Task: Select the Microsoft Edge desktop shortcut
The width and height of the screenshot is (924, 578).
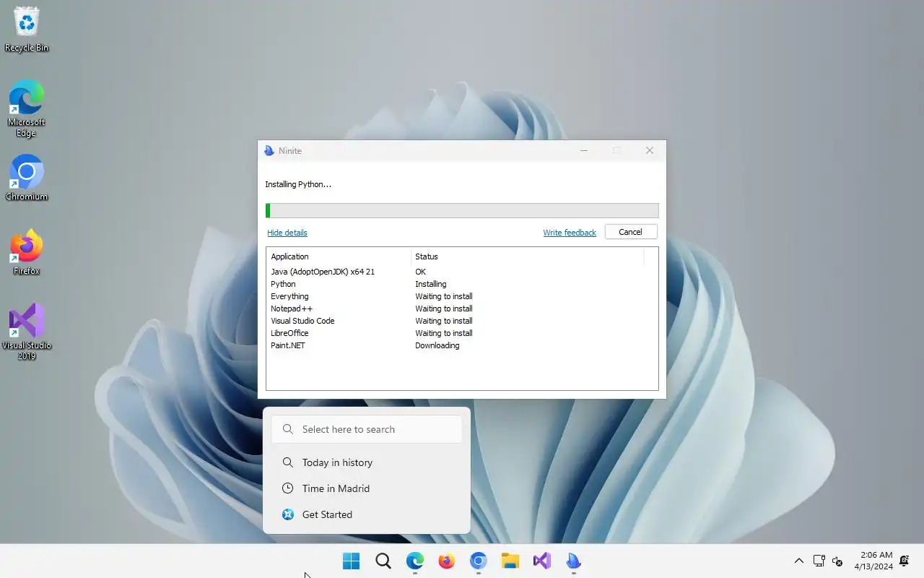Action: (27, 108)
